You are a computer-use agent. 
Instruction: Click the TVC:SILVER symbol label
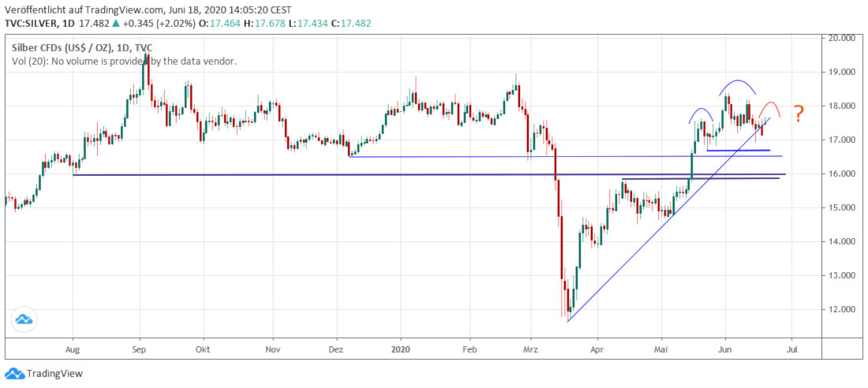39,24
